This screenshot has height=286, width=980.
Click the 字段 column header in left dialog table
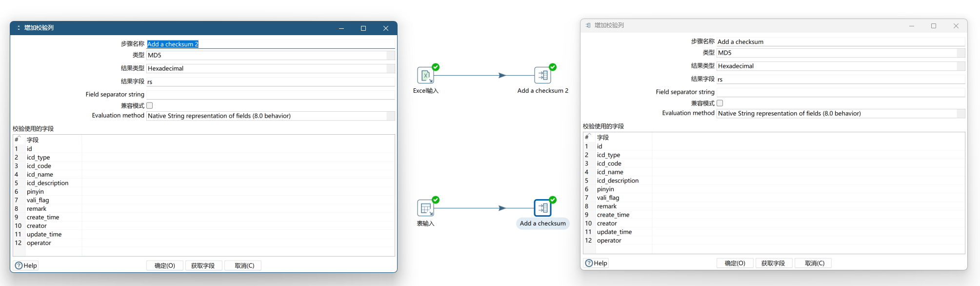[33, 140]
